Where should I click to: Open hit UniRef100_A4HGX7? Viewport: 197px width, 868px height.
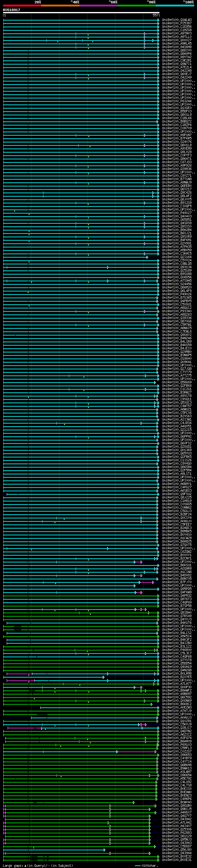point(177,812)
